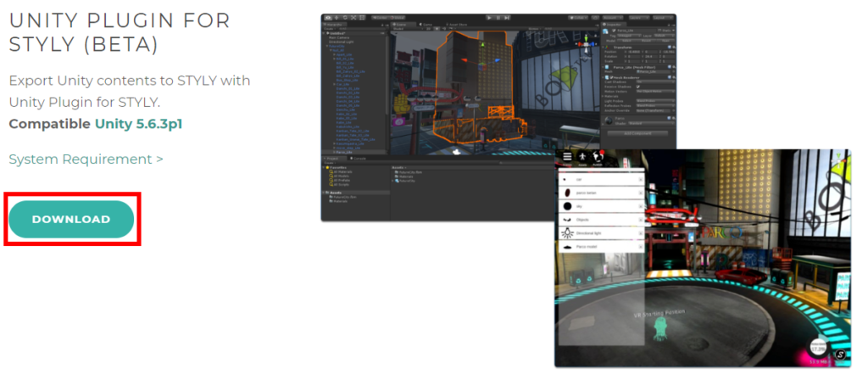Select Main Camera in the Hierarchy

(x=339, y=37)
